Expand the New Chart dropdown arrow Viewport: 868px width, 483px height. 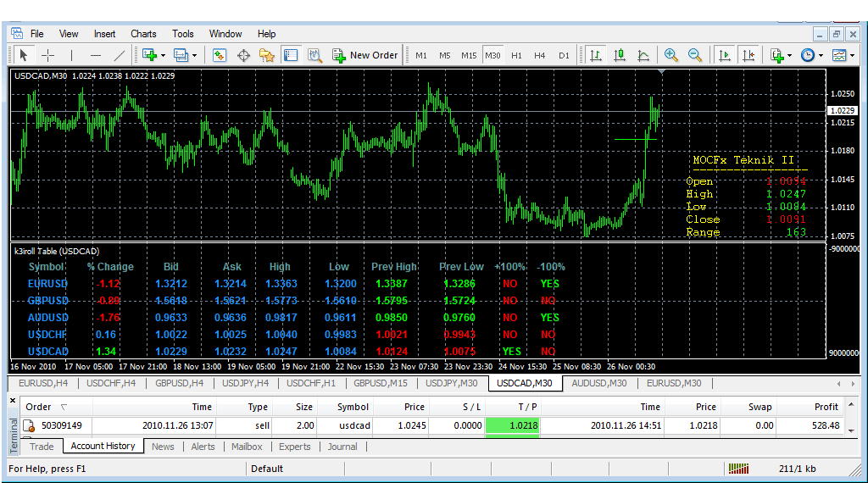tap(163, 56)
